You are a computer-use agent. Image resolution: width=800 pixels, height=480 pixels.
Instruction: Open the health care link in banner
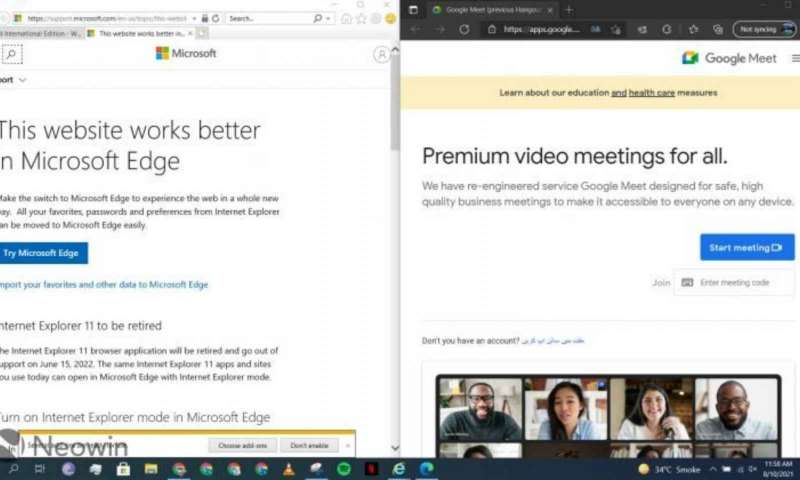[652, 93]
